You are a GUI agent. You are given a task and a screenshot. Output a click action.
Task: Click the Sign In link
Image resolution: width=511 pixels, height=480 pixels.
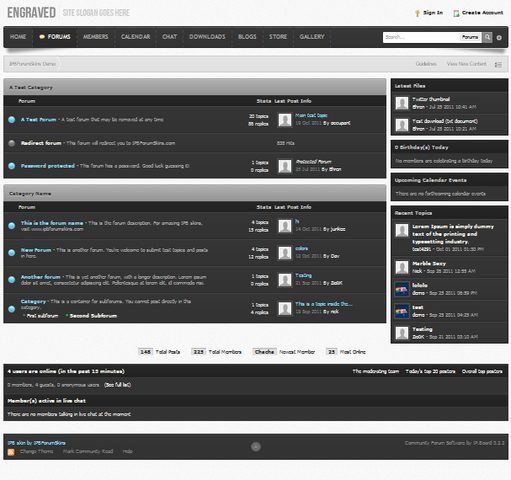coord(433,13)
